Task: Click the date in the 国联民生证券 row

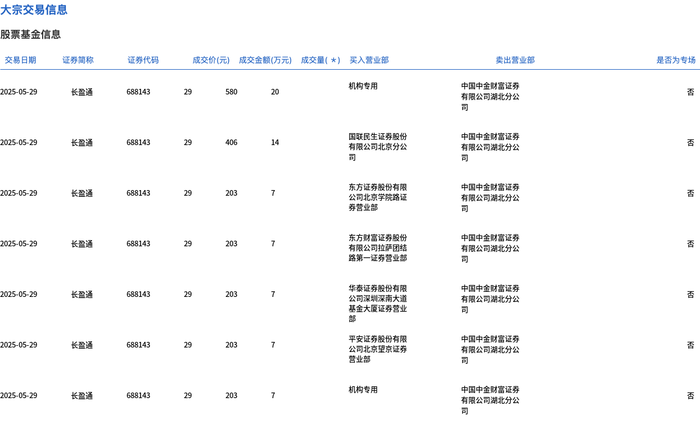Action: [19, 142]
